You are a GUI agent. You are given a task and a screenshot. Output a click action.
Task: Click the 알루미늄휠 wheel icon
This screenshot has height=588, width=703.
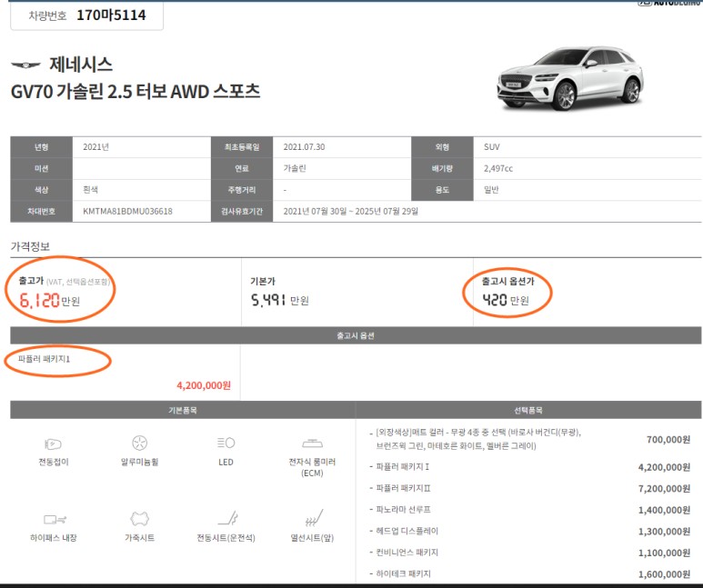[139, 443]
